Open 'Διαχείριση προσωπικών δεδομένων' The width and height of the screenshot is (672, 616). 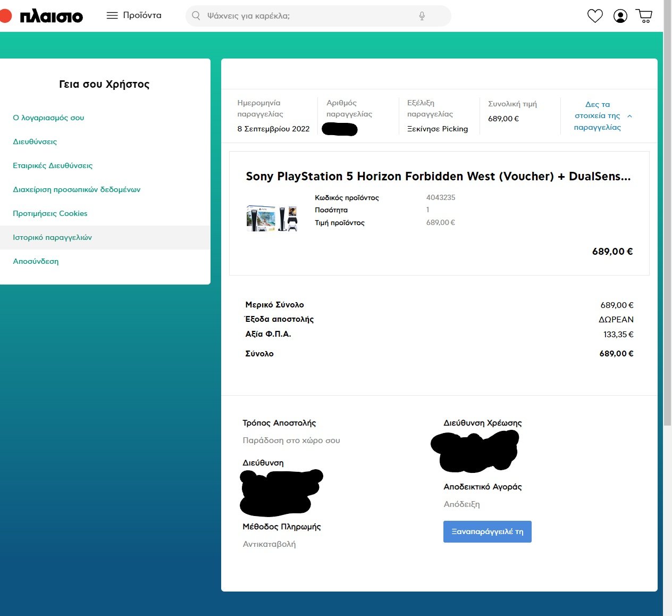(77, 189)
